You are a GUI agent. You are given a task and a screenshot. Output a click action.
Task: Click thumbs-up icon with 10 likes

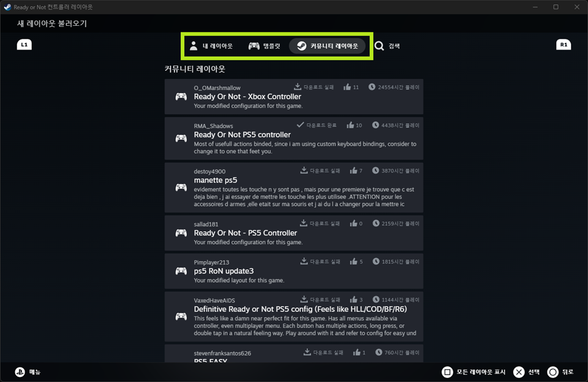point(350,125)
